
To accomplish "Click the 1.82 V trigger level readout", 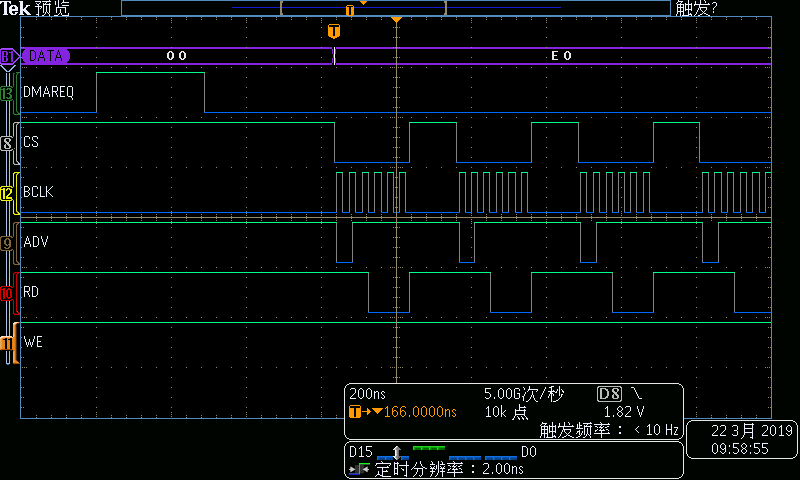I will point(624,412).
